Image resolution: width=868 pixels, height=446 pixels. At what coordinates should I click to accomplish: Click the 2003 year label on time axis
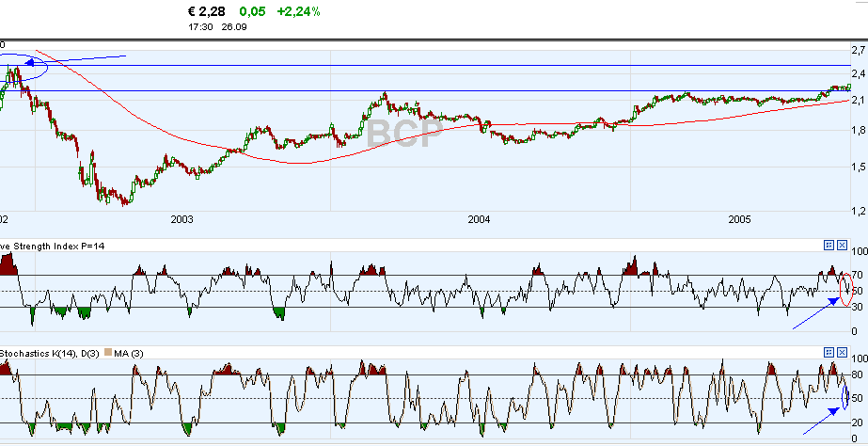tap(182, 220)
